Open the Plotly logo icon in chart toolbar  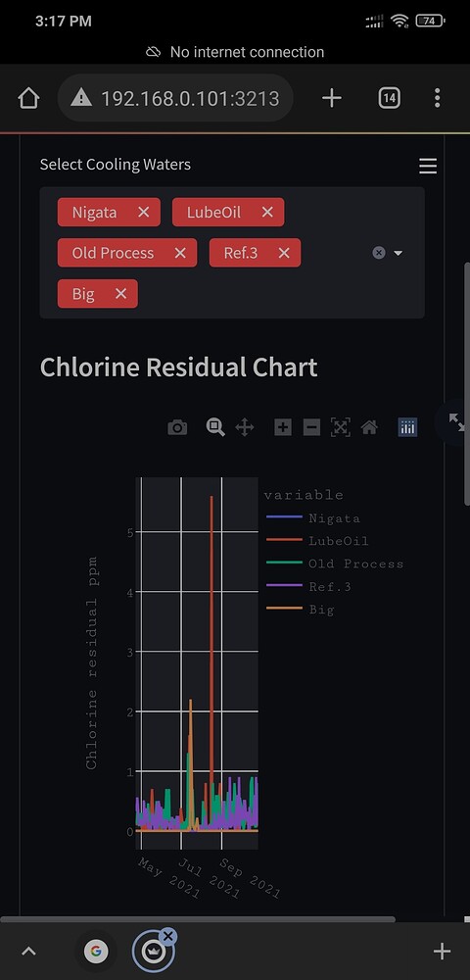[x=407, y=427]
